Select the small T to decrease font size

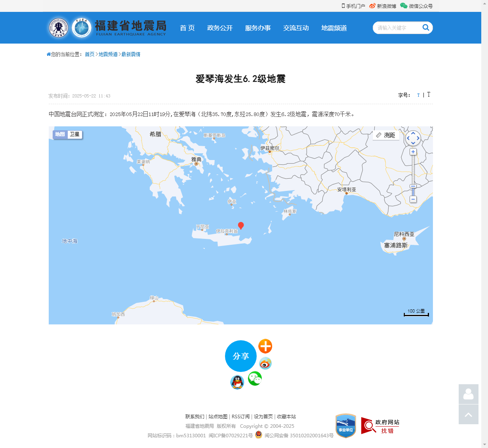[418, 95]
